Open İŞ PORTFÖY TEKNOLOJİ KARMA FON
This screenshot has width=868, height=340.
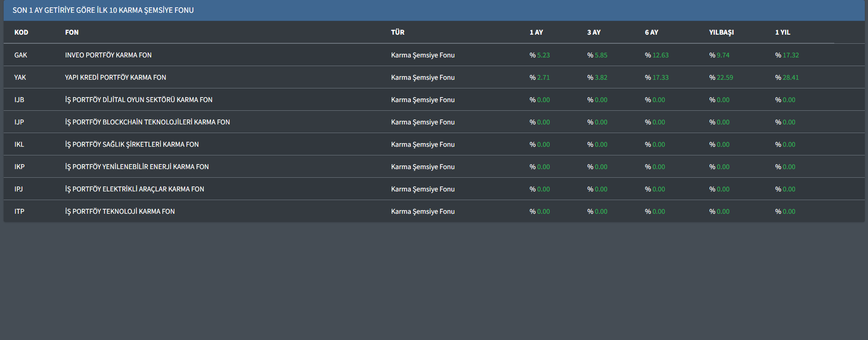coord(120,211)
